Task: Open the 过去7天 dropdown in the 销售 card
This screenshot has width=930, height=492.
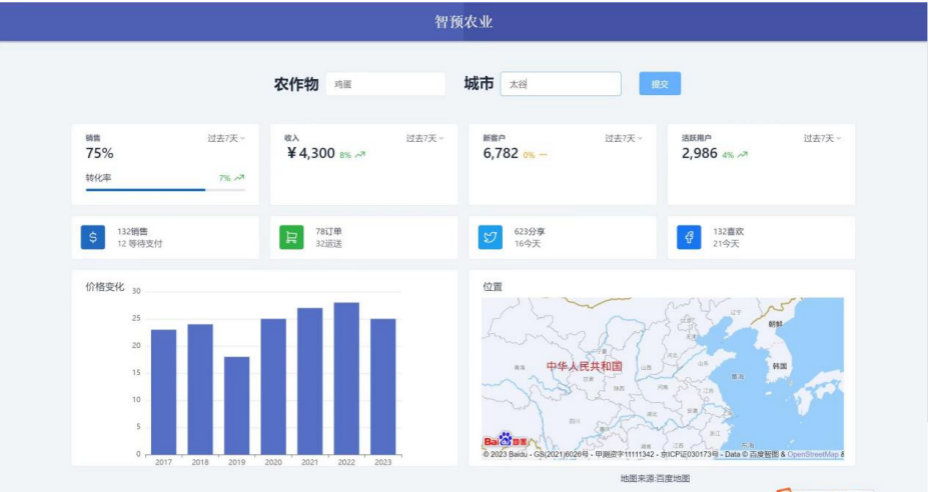Action: click(x=226, y=138)
